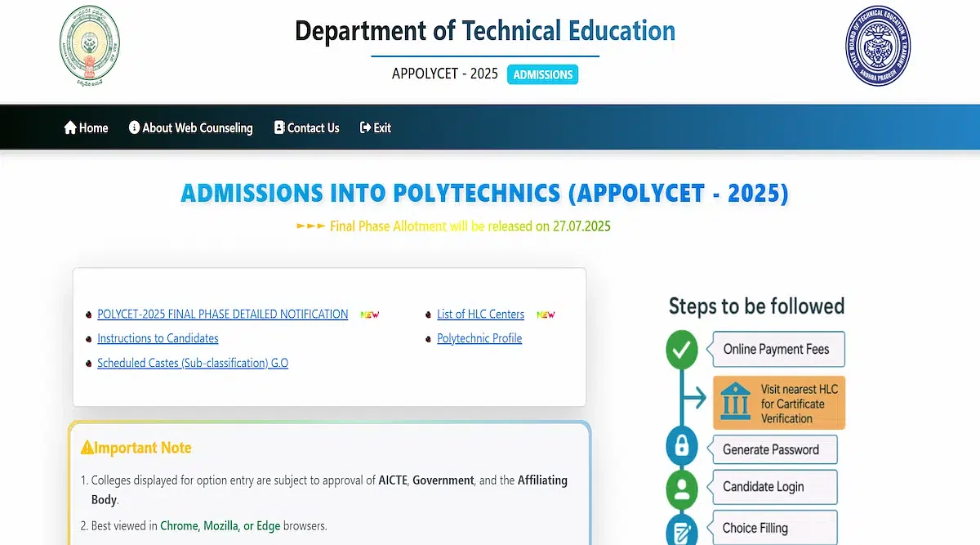
Task: Click the house icon beside Home
Action: pyautogui.click(x=70, y=127)
